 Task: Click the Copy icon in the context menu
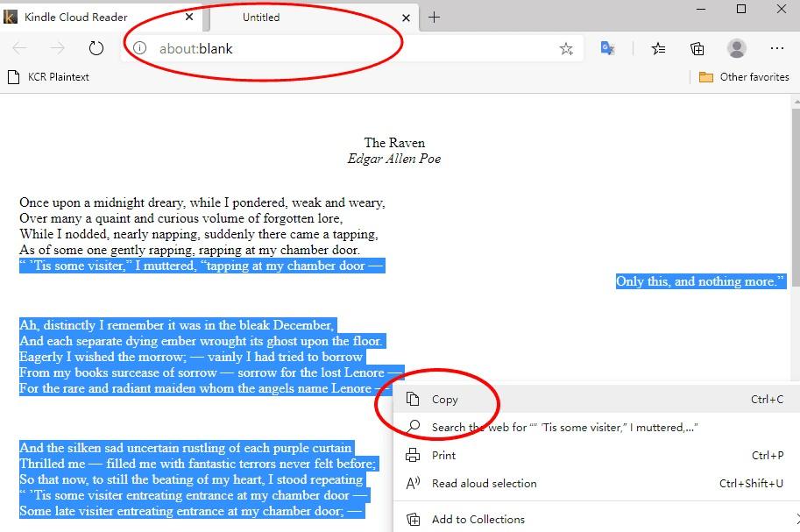point(412,399)
